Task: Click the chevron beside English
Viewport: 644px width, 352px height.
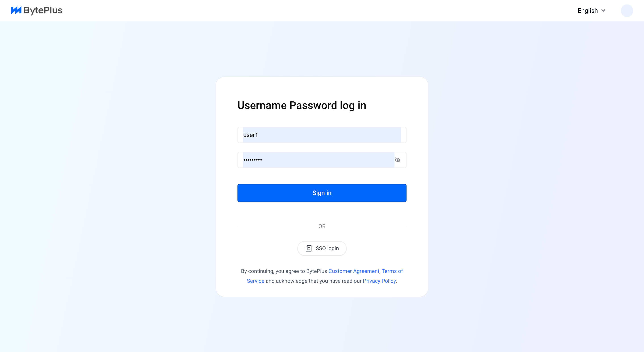Action: 603,10
